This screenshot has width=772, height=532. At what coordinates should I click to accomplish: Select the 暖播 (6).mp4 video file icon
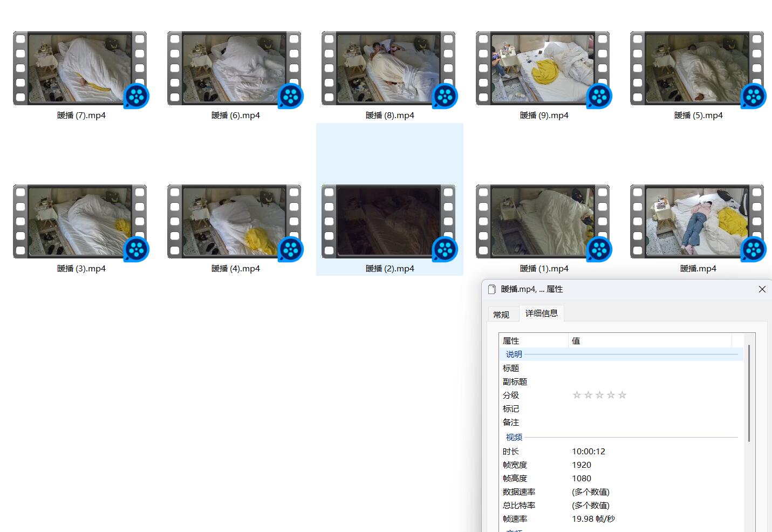(x=234, y=68)
